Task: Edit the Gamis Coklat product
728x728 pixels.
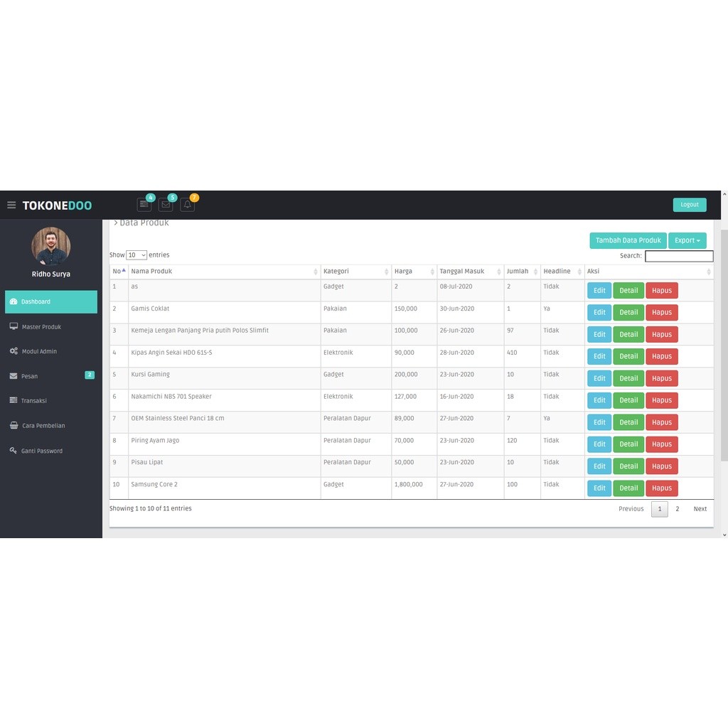Action: [x=599, y=312]
